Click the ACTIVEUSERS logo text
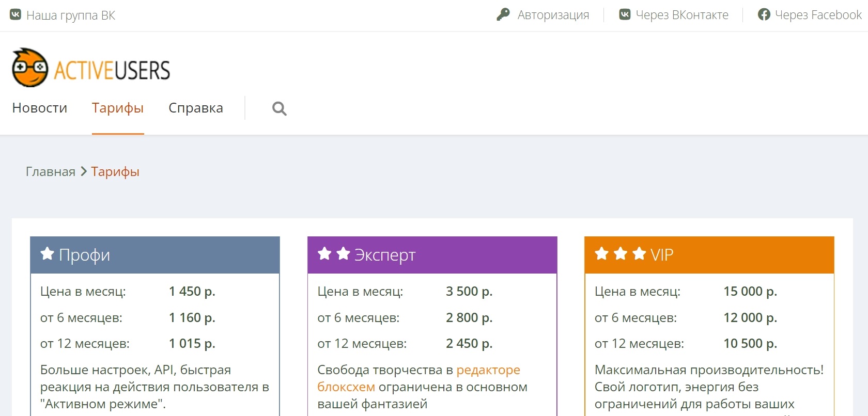The width and height of the screenshot is (868, 416). click(x=112, y=70)
